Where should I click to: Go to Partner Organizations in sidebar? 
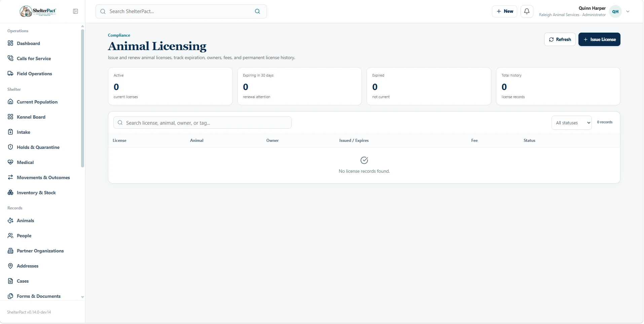[x=40, y=251]
